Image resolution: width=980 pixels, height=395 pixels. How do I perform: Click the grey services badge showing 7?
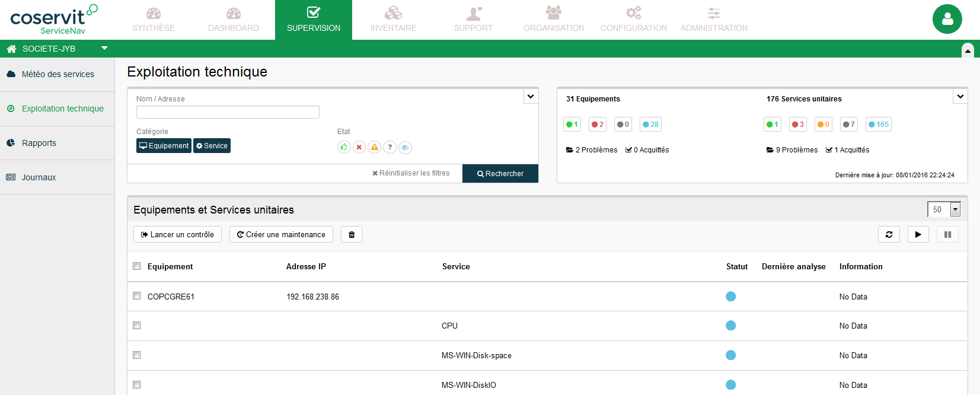tap(849, 125)
